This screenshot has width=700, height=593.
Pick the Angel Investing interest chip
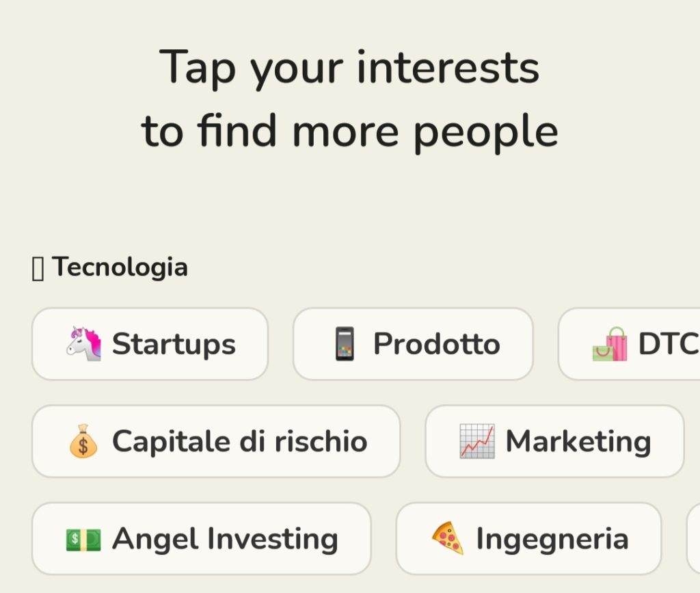[202, 538]
